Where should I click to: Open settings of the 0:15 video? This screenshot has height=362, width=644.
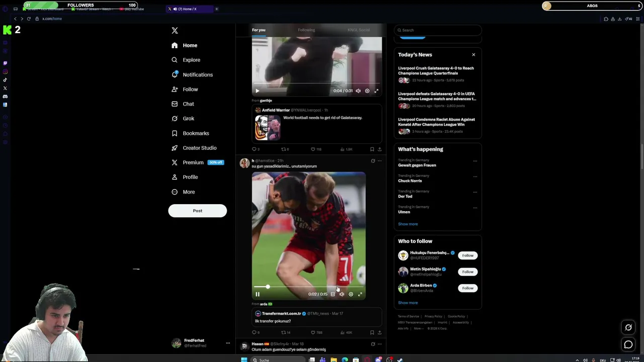351,294
